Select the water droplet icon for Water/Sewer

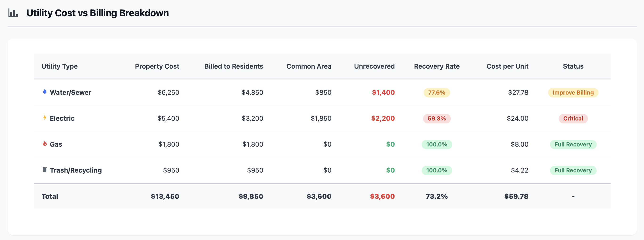(x=45, y=92)
